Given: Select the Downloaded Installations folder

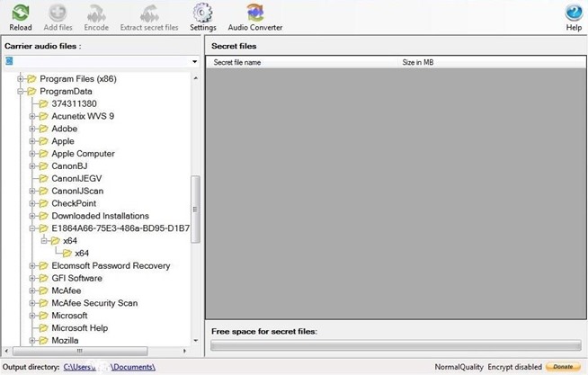Looking at the screenshot, I should click(100, 216).
